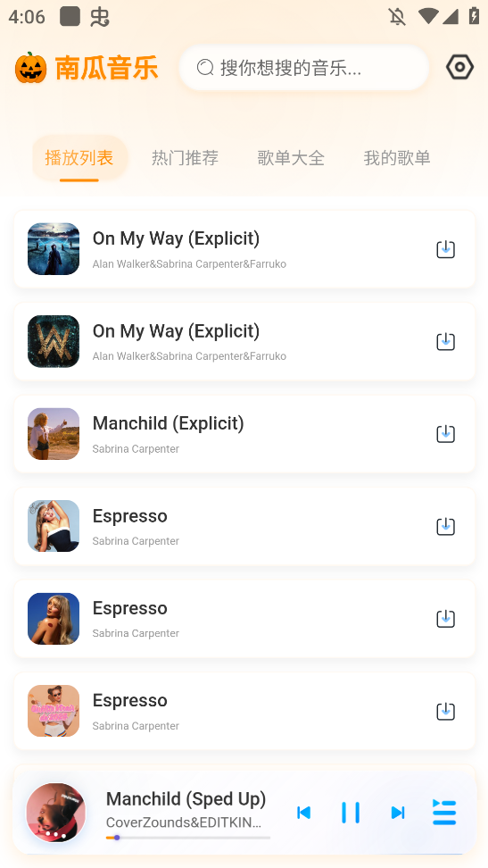Pause the playing Manchild (Sped Up) song
The image size is (488, 868).
click(x=351, y=813)
